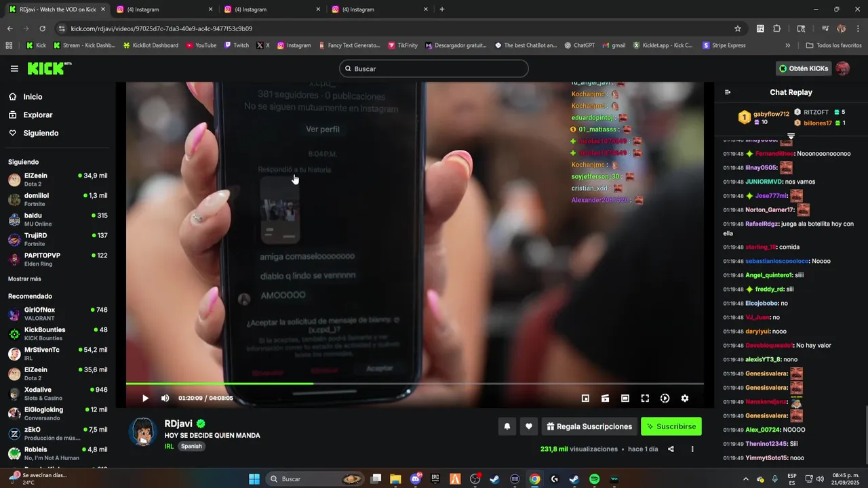Image resolution: width=868 pixels, height=488 pixels.
Task: Collapse the Chat Replay panel
Action: tap(728, 92)
